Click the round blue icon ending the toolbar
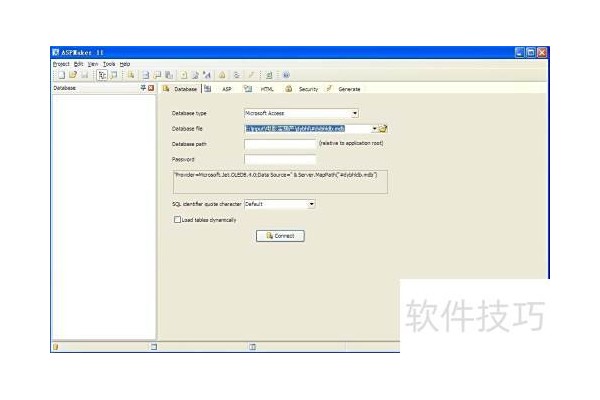This screenshot has width=600, height=400. tap(286, 75)
